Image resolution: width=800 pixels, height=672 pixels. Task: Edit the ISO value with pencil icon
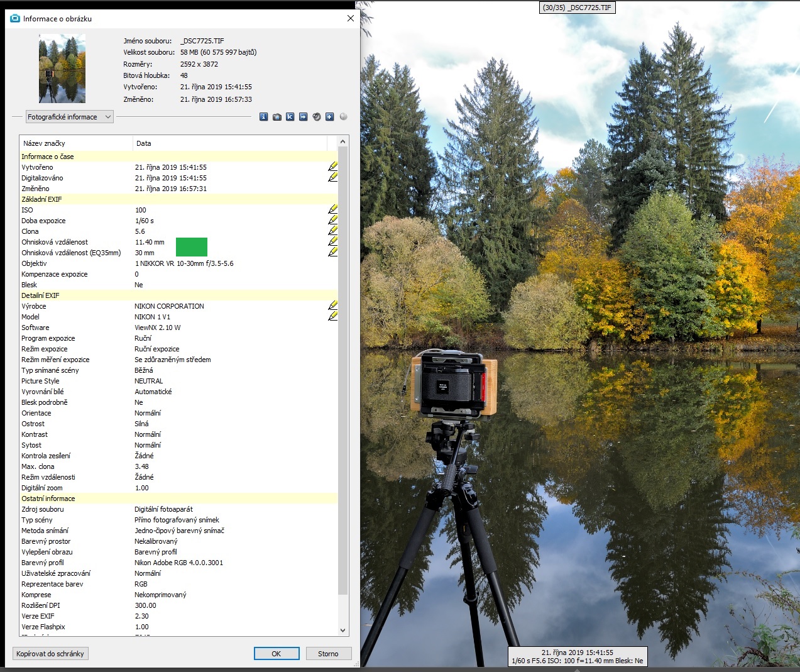332,209
